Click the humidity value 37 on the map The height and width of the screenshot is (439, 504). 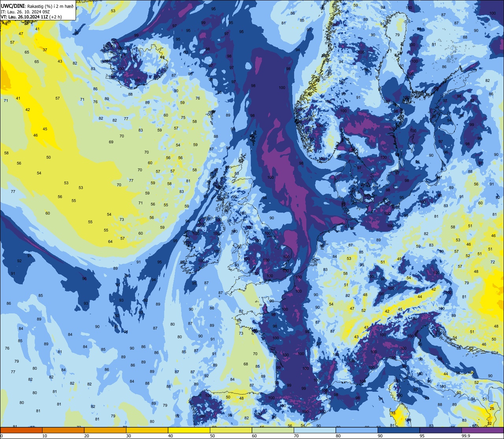point(45,50)
